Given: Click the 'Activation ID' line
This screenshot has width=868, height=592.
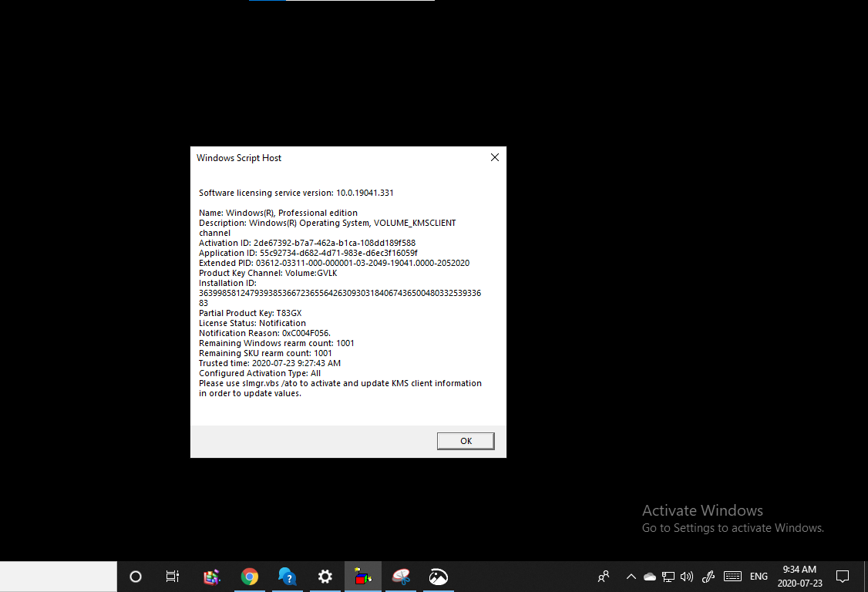Looking at the screenshot, I should click(308, 243).
